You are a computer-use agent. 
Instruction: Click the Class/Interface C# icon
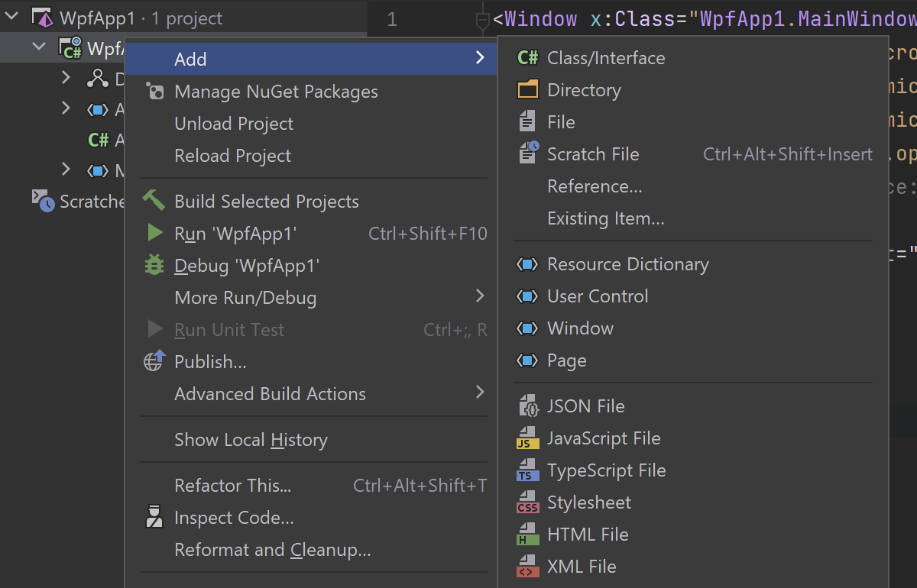(x=527, y=58)
